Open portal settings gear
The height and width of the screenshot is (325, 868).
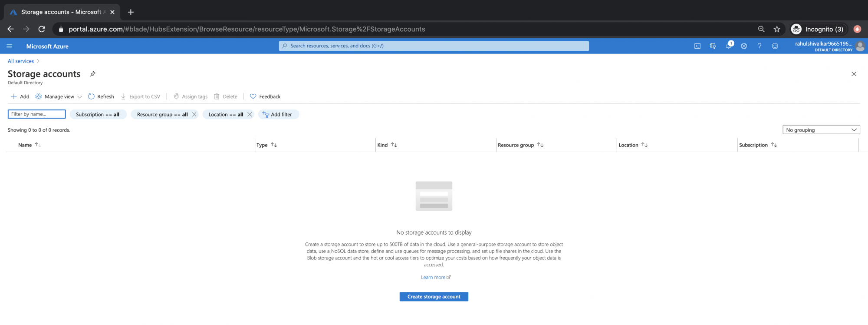point(744,46)
